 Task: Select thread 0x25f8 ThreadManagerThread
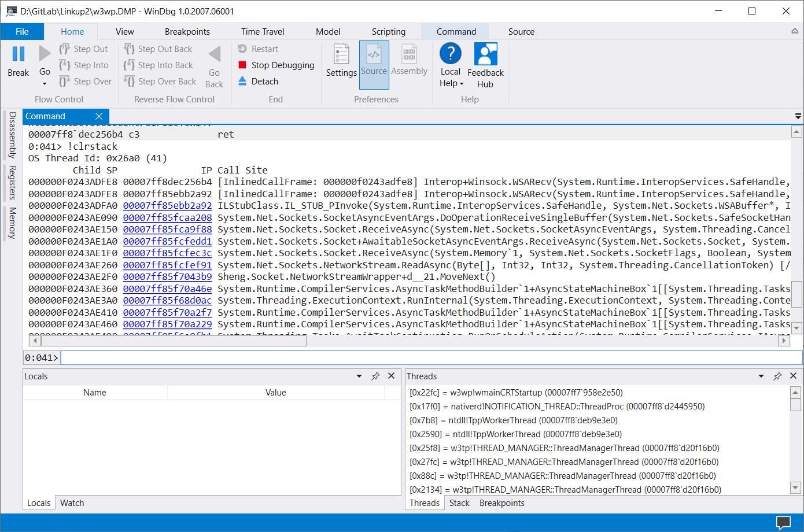[x=564, y=448]
